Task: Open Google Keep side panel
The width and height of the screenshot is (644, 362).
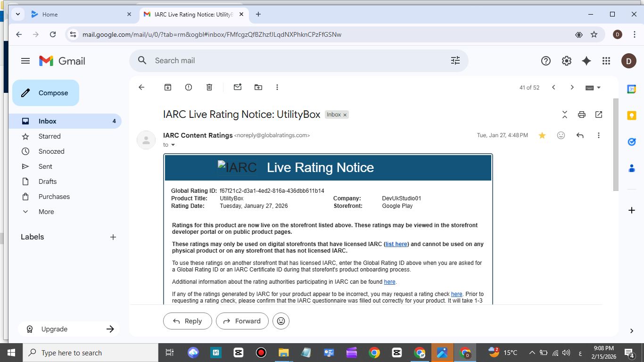Action: pos(632,115)
